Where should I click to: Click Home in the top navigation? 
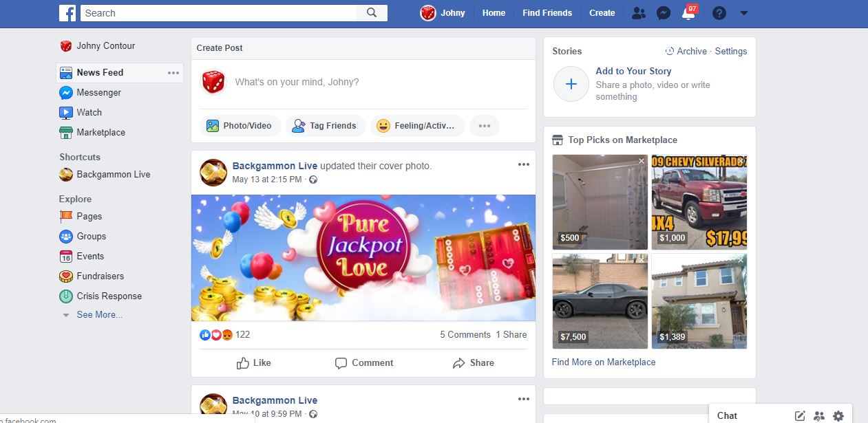click(494, 13)
